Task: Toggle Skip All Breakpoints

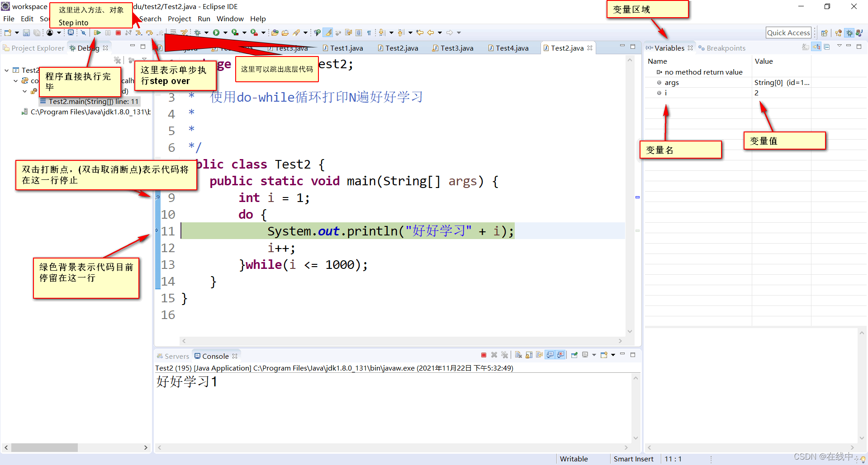Action: [x=84, y=33]
